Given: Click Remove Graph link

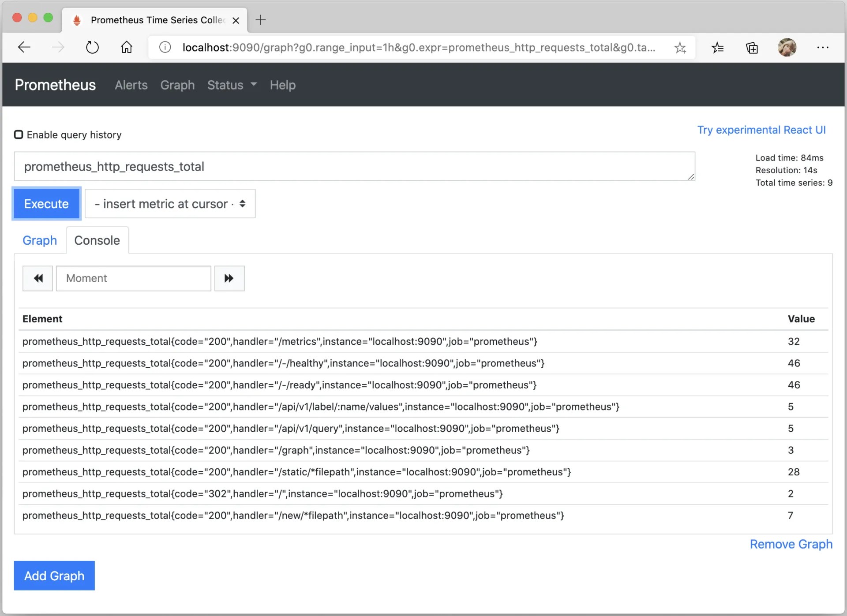Looking at the screenshot, I should (790, 544).
